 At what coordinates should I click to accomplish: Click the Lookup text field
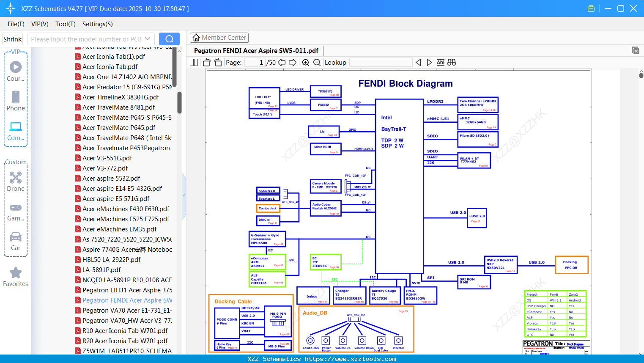381,63
